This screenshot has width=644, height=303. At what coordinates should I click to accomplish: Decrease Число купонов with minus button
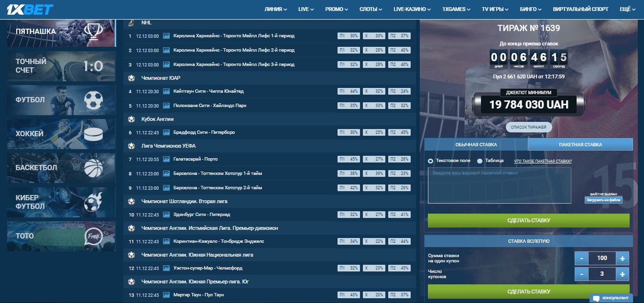point(581,274)
